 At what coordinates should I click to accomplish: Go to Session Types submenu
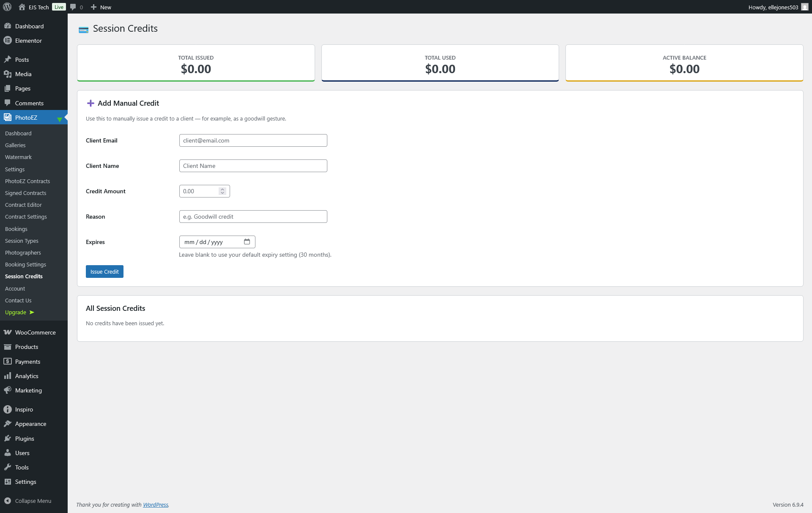22,241
